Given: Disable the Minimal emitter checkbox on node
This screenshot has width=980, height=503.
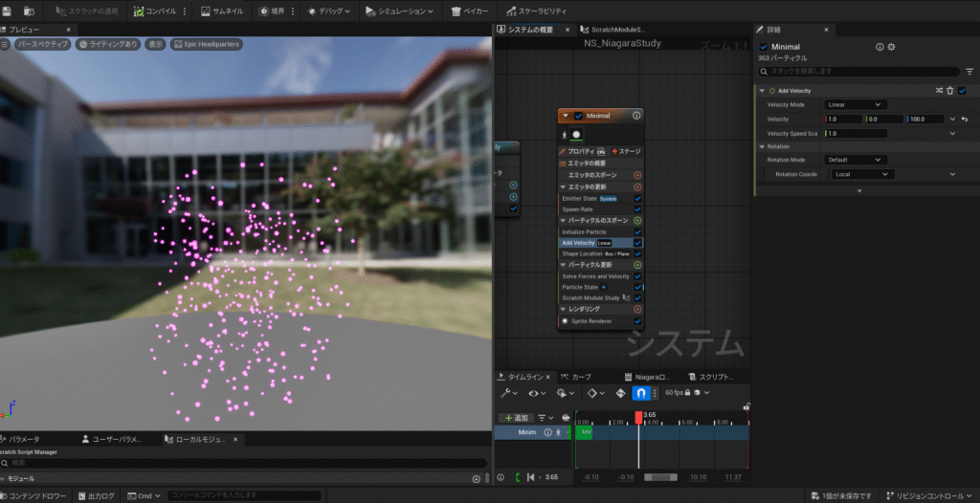Looking at the screenshot, I should 578,116.
